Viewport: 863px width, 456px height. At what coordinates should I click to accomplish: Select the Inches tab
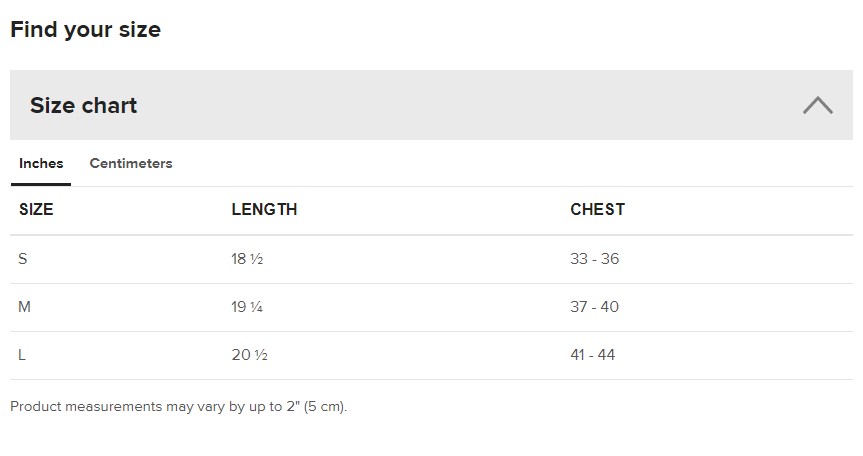41,163
